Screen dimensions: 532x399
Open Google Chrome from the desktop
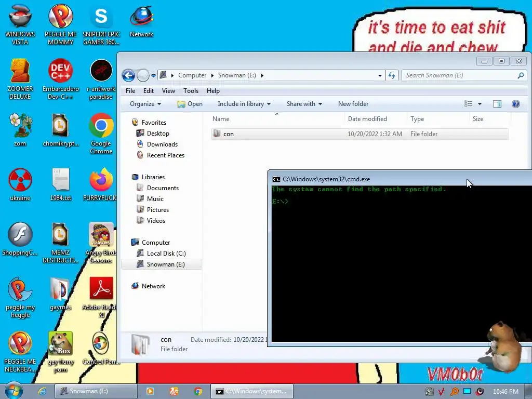click(x=101, y=134)
